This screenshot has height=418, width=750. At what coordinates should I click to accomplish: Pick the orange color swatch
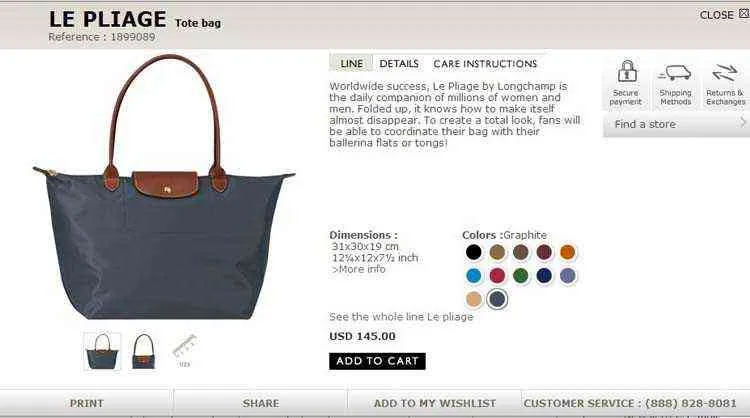click(x=567, y=252)
